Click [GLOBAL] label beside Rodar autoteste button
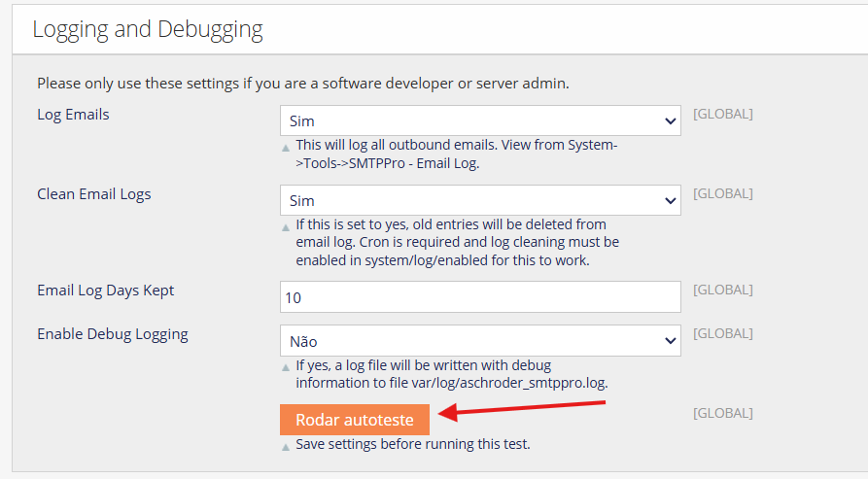 722,413
